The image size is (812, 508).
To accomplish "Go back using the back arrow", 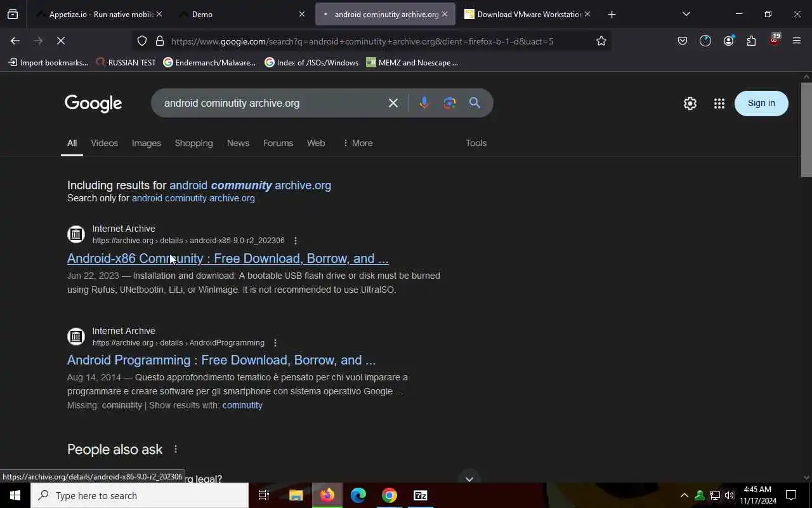I will pos(15,41).
